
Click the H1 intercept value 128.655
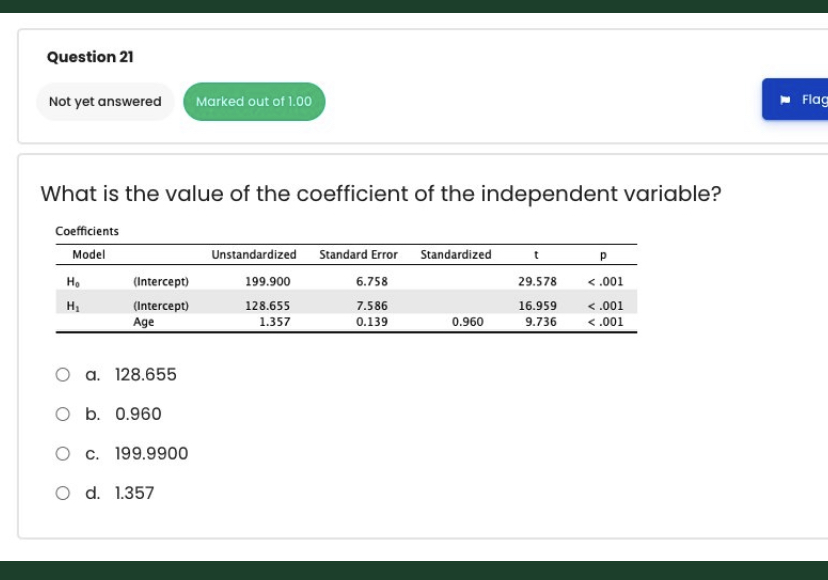268,306
